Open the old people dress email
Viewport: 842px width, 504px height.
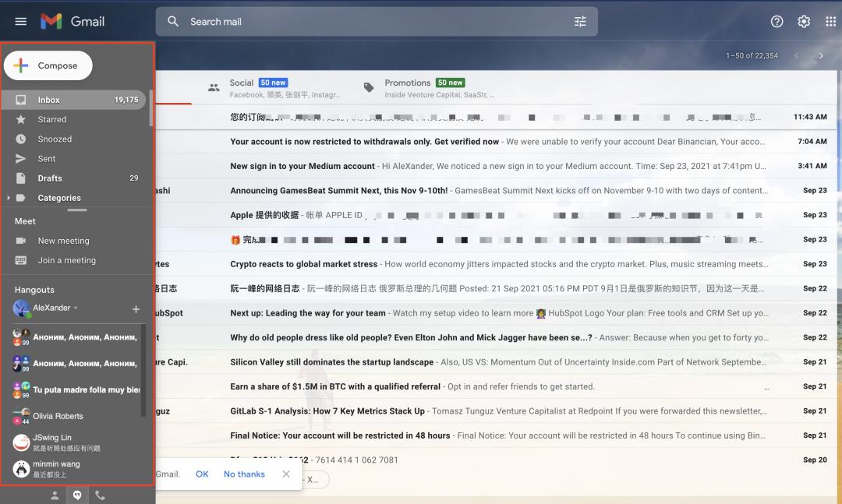[497, 337]
